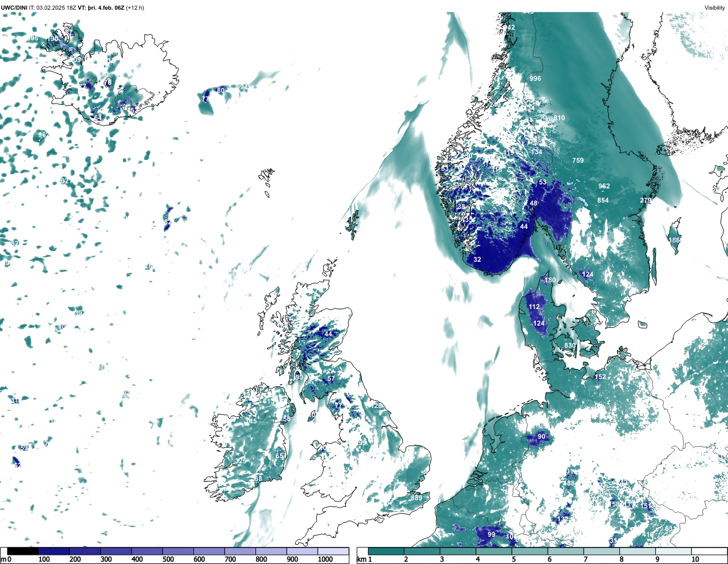Select the "830" value near Danish islands
728x564 pixels.
coord(570,346)
